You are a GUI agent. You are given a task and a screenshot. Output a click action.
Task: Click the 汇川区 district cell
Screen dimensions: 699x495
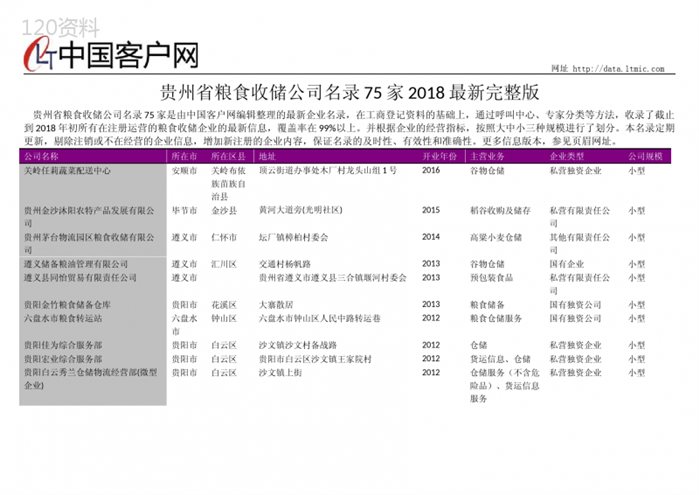[x=224, y=264]
